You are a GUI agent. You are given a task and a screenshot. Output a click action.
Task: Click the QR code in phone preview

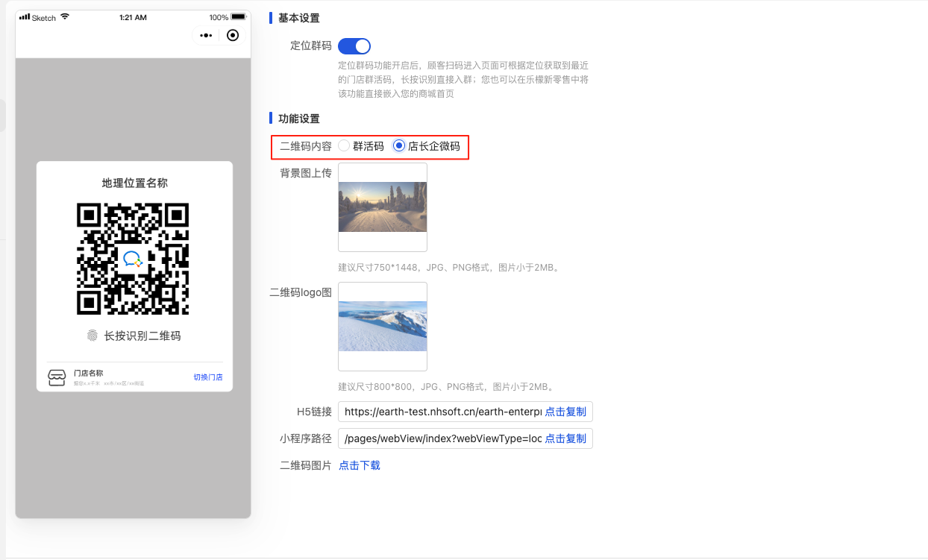tap(134, 259)
